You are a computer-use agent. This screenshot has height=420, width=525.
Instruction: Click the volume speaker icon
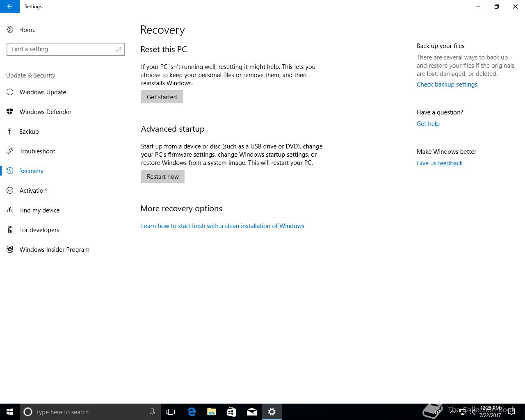(472, 412)
